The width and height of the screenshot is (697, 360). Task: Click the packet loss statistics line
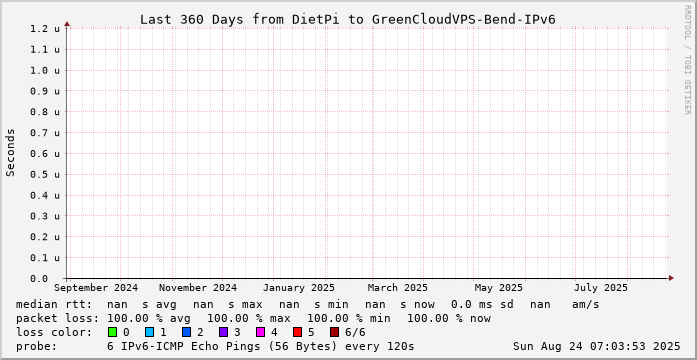coord(253,318)
